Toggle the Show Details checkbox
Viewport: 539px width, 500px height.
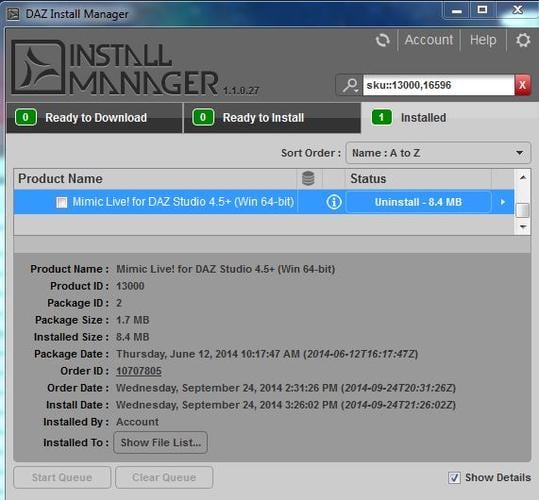click(x=454, y=477)
